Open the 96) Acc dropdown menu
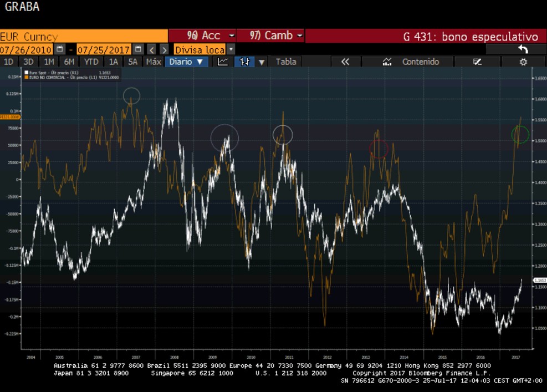This screenshot has height=392, width=547. point(203,35)
